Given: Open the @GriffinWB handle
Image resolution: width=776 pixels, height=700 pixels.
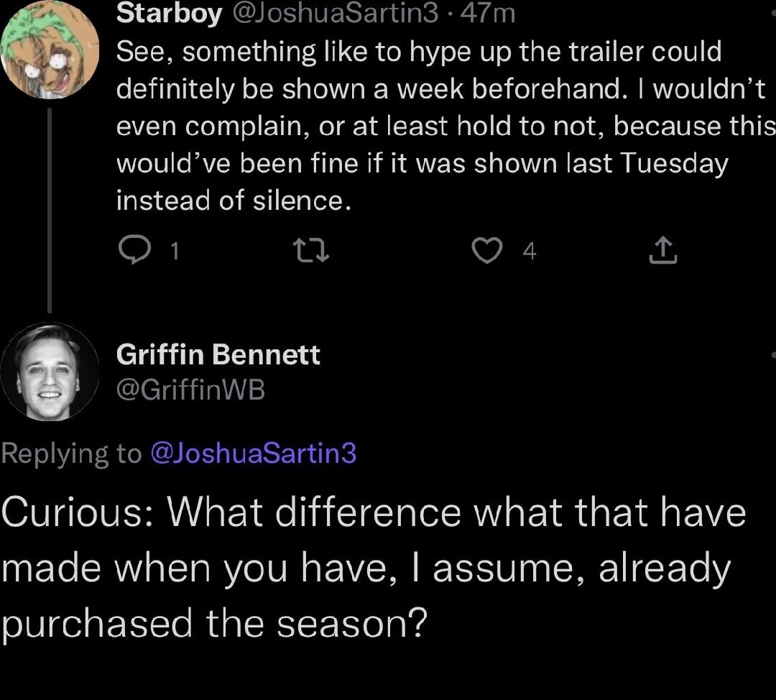Looking at the screenshot, I should [x=190, y=390].
